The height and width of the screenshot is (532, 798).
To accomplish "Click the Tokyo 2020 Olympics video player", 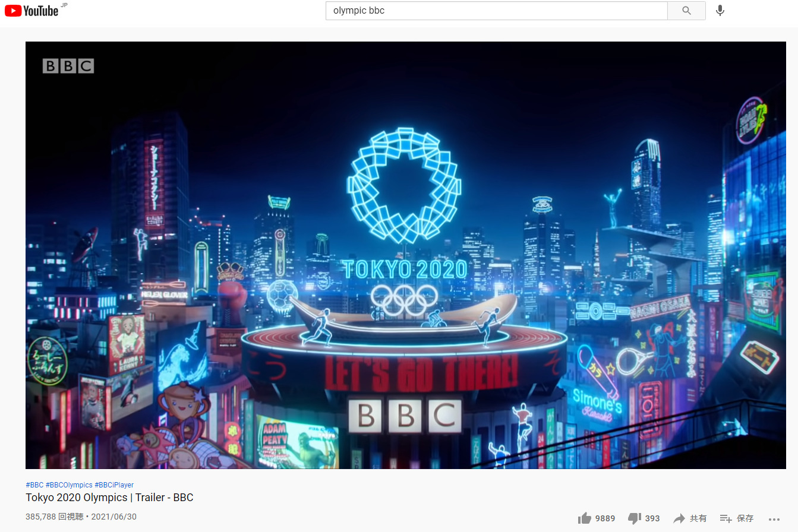I will (406, 255).
